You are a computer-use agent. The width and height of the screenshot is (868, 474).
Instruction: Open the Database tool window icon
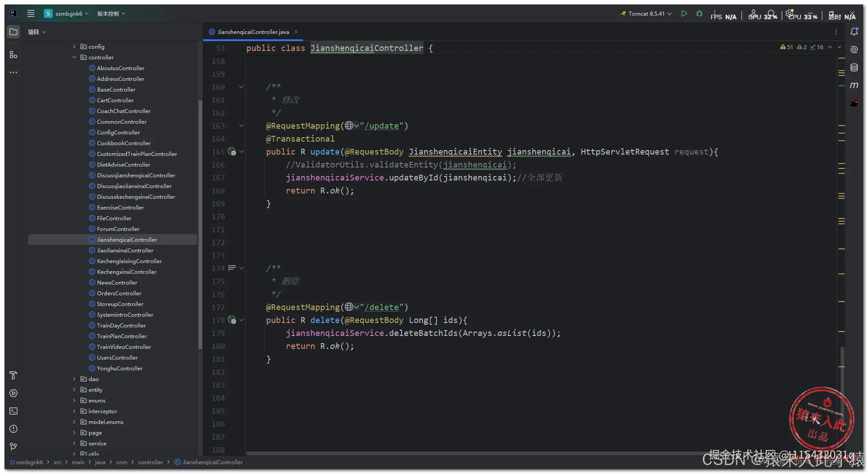point(854,67)
